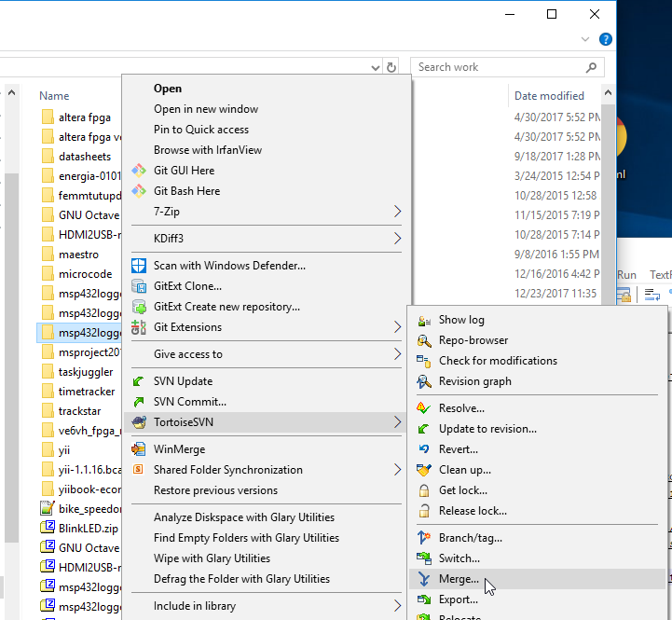Click the Git Extensions icon

pos(139,327)
